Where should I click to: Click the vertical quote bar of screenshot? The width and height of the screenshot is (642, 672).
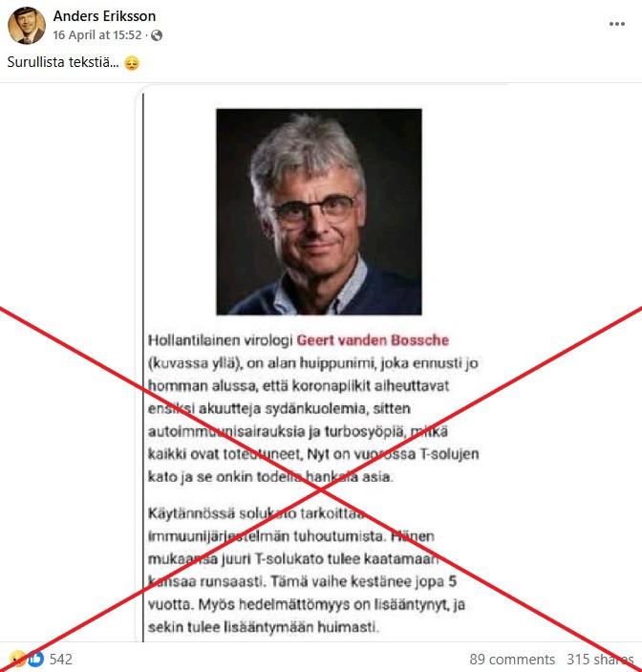(x=142, y=368)
